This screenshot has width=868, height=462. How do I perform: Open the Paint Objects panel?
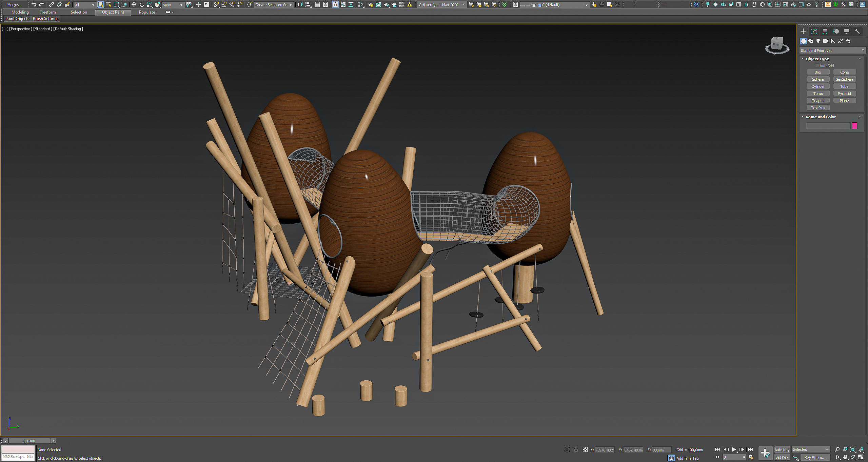click(17, 19)
